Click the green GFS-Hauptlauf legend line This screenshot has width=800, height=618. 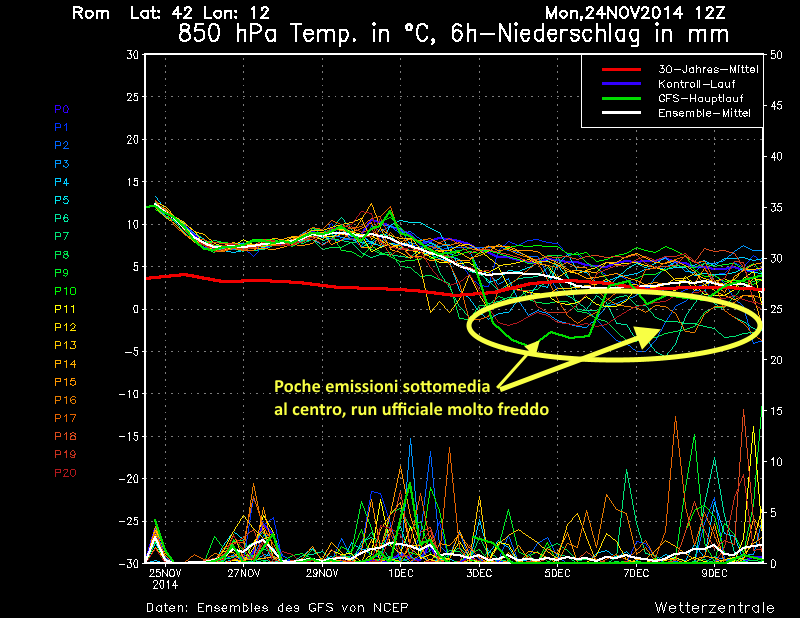621,98
